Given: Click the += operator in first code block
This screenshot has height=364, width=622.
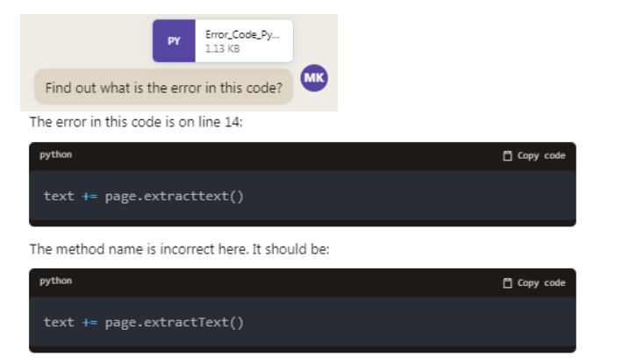Looking at the screenshot, I should click(x=89, y=196).
